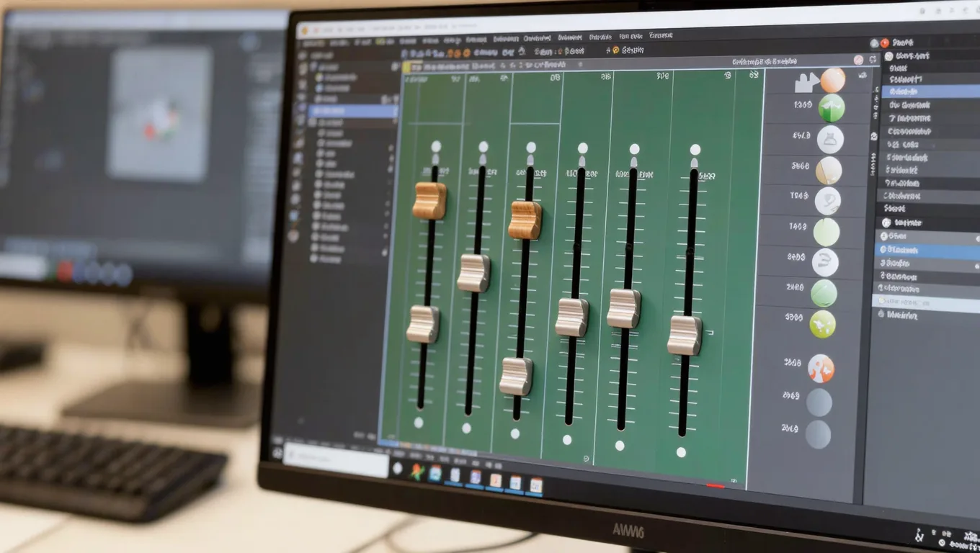980x553 pixels.
Task: Select the white round icon, fifth in column
Action: pos(827,201)
